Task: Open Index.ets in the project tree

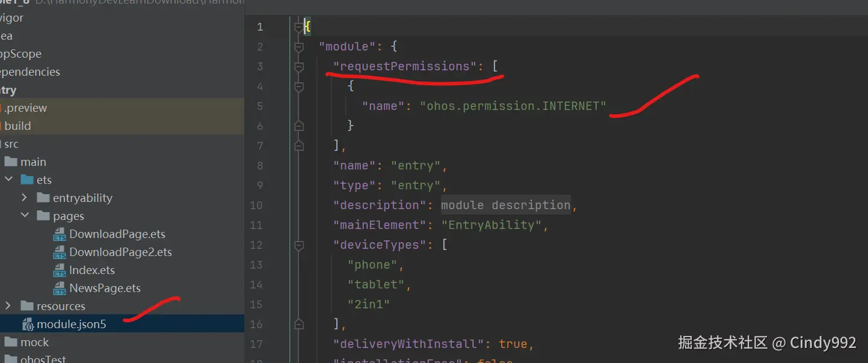Action: pyautogui.click(x=92, y=270)
